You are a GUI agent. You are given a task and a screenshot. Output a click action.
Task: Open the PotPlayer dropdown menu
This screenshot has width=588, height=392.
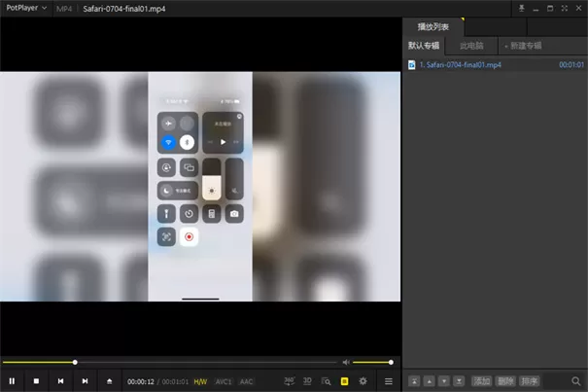[26, 8]
